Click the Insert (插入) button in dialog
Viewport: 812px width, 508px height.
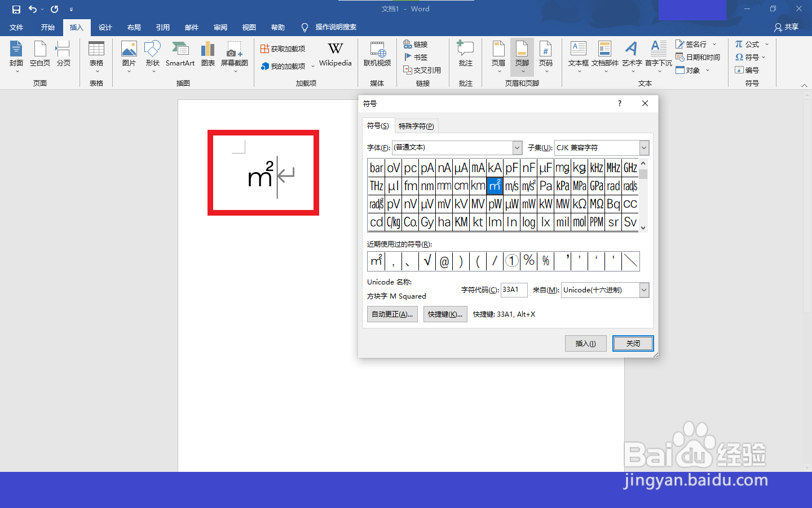[586, 343]
